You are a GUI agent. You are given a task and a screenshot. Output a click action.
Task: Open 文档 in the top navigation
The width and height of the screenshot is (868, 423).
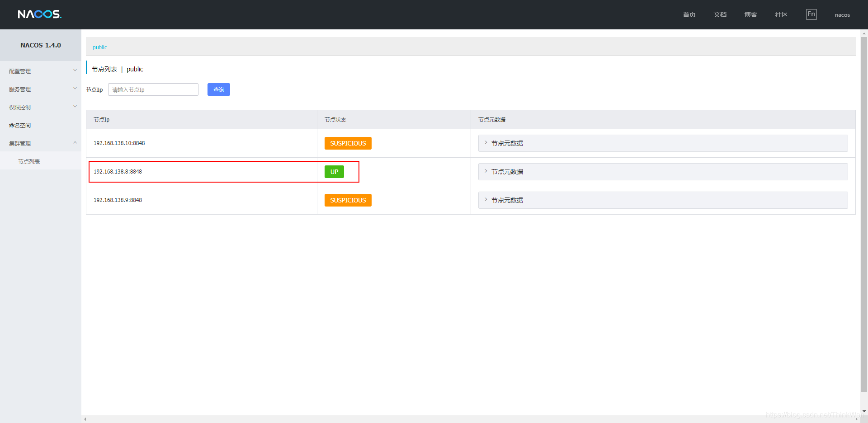point(720,15)
